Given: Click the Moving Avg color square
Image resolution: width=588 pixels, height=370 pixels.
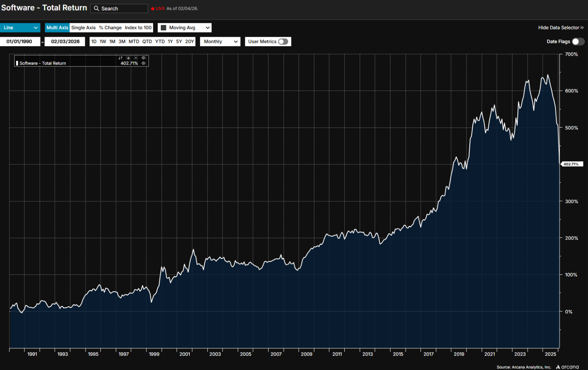Looking at the screenshot, I should pos(164,28).
